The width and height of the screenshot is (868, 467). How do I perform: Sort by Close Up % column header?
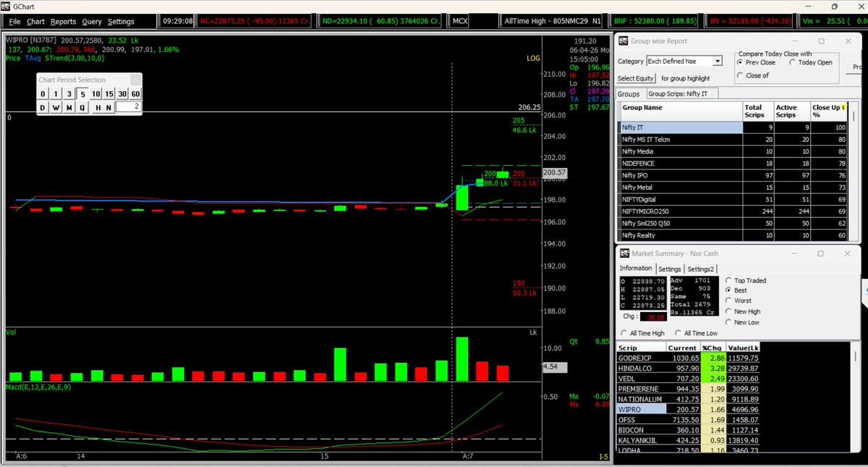(x=829, y=112)
